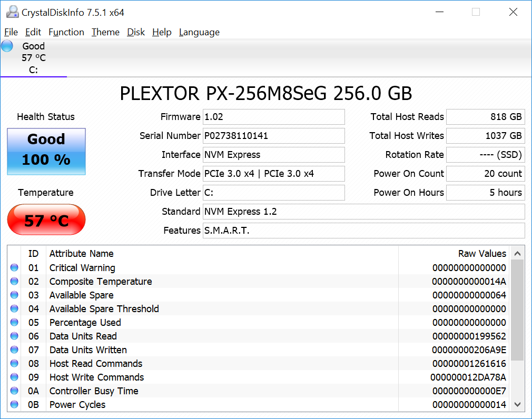
Task: Click the 57 °C temperature button
Action: 46,220
